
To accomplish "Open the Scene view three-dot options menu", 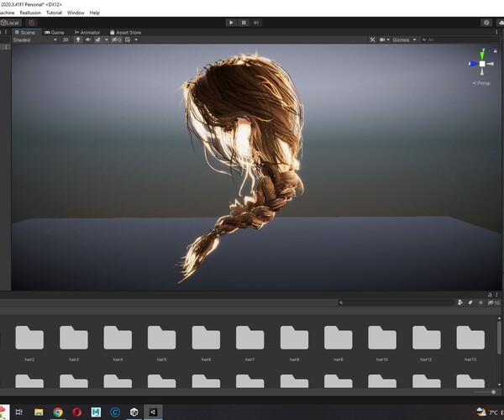I will tap(496, 32).
